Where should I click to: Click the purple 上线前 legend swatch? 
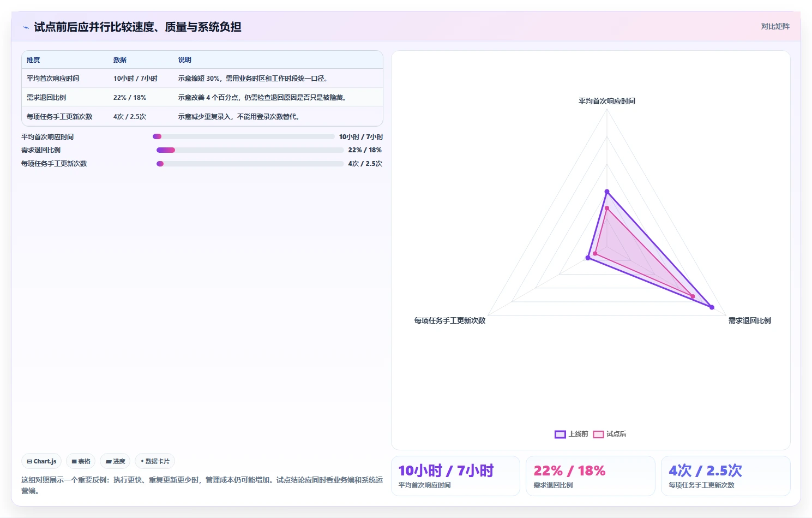pyautogui.click(x=560, y=434)
